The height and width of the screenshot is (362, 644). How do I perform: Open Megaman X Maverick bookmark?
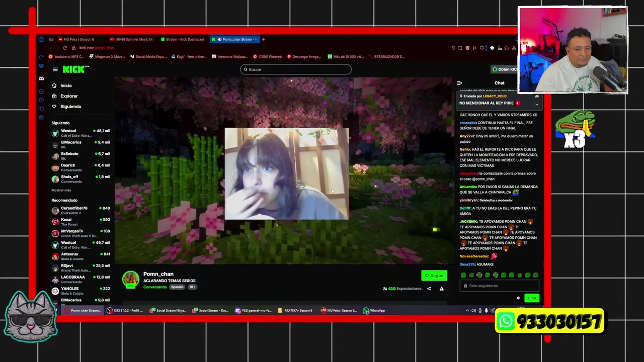click(107, 57)
